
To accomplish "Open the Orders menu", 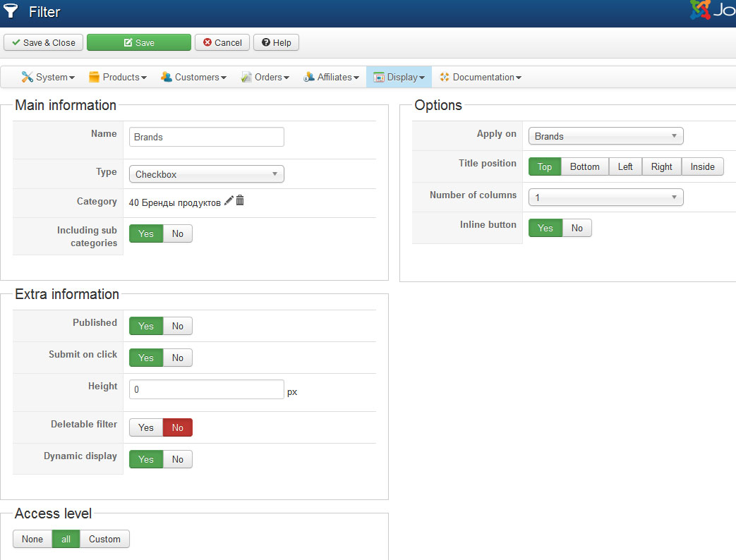I will coord(265,77).
